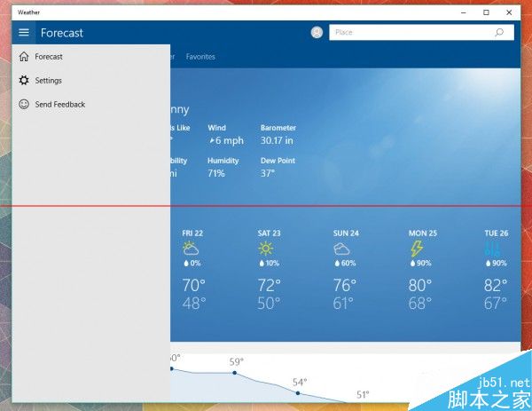Click the 30.17 in barometer value
Screen dimensions: 532x411
point(277,140)
